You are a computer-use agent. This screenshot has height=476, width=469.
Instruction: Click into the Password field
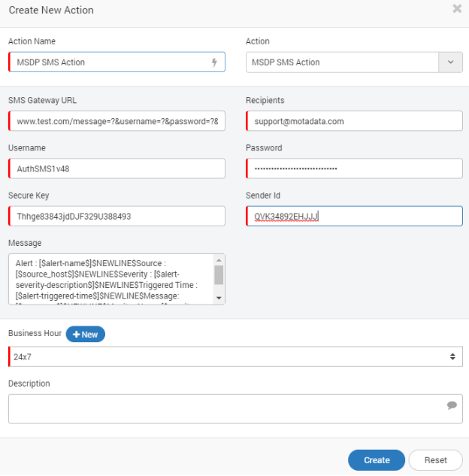pos(354,168)
